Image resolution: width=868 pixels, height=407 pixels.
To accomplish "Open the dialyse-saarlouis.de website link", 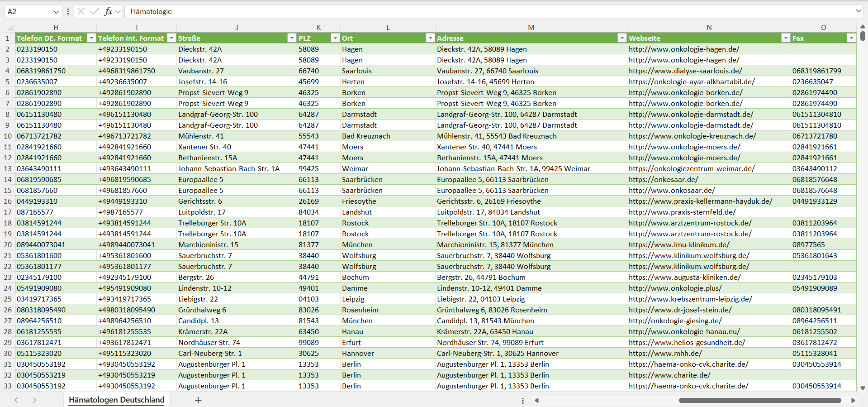I will tap(685, 71).
